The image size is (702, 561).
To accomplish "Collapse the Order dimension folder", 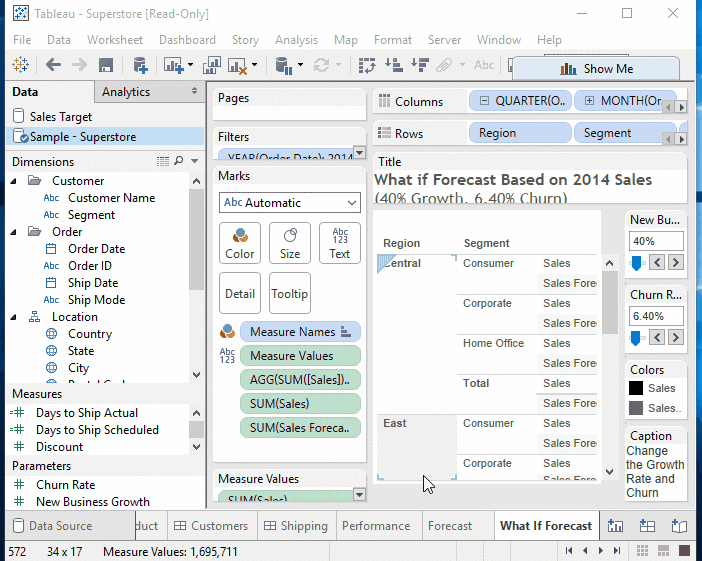I will tap(15, 232).
